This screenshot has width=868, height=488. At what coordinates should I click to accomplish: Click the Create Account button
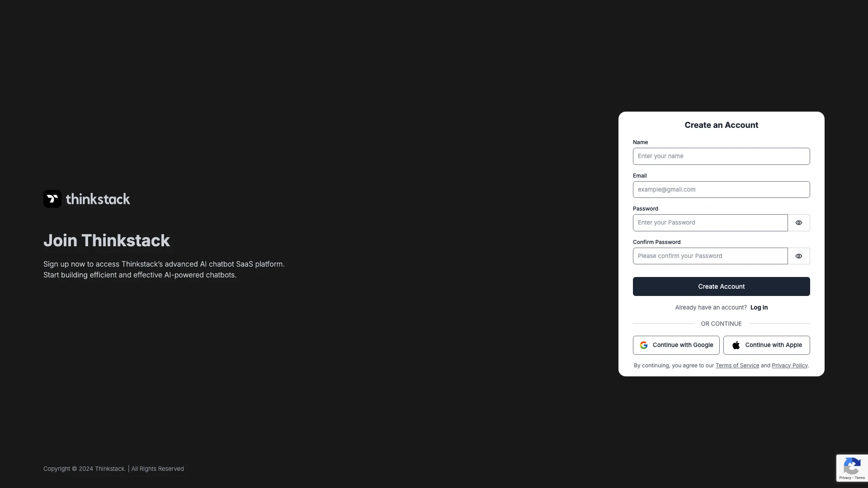[x=722, y=286]
